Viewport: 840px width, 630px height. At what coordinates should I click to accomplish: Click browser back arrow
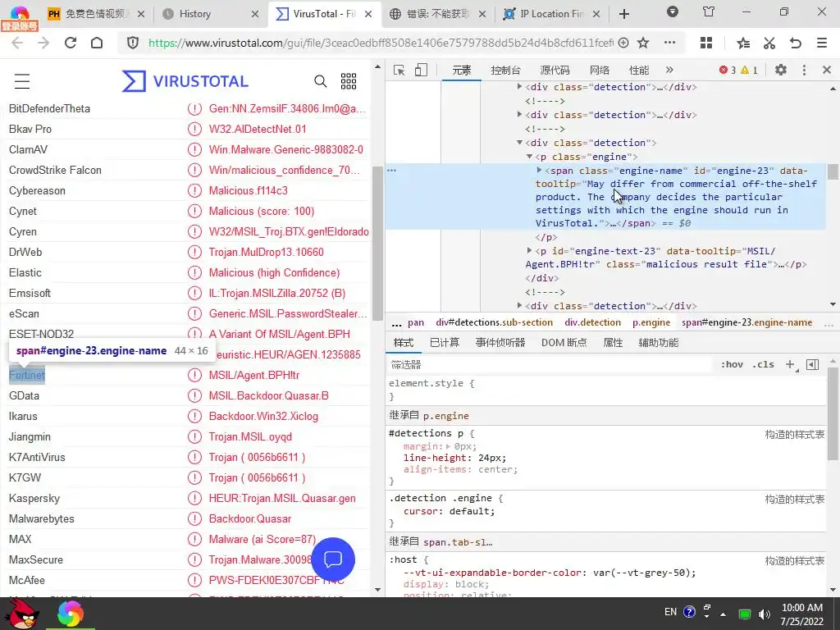click(x=17, y=43)
